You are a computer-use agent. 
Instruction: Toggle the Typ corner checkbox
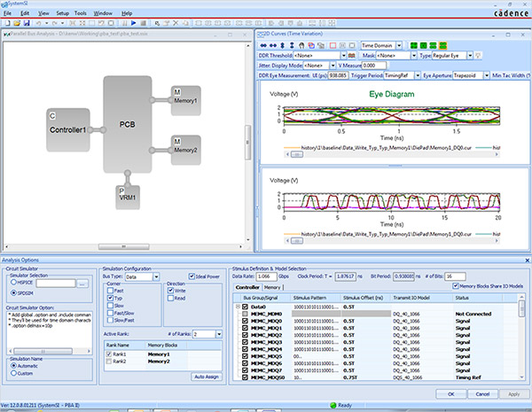110,298
